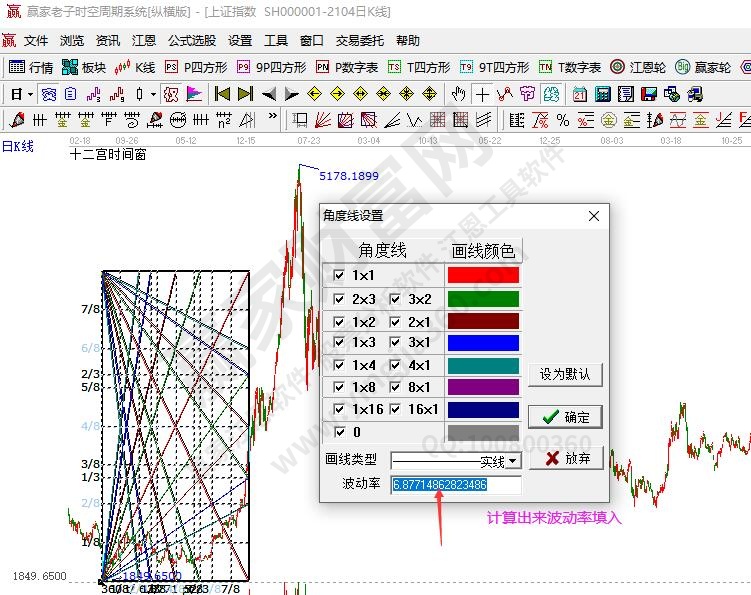Expand the period dropdown arrow beside 日 icon
The width and height of the screenshot is (751, 595).
(x=31, y=94)
